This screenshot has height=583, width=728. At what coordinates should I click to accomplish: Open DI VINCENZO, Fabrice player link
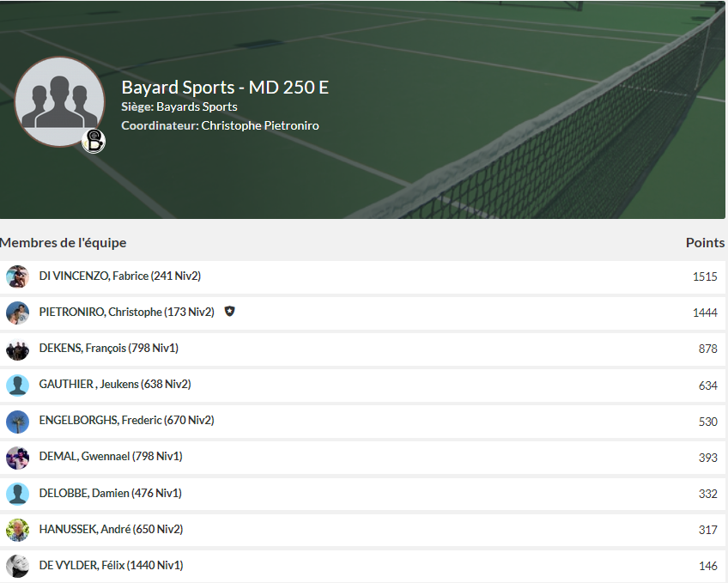point(120,276)
